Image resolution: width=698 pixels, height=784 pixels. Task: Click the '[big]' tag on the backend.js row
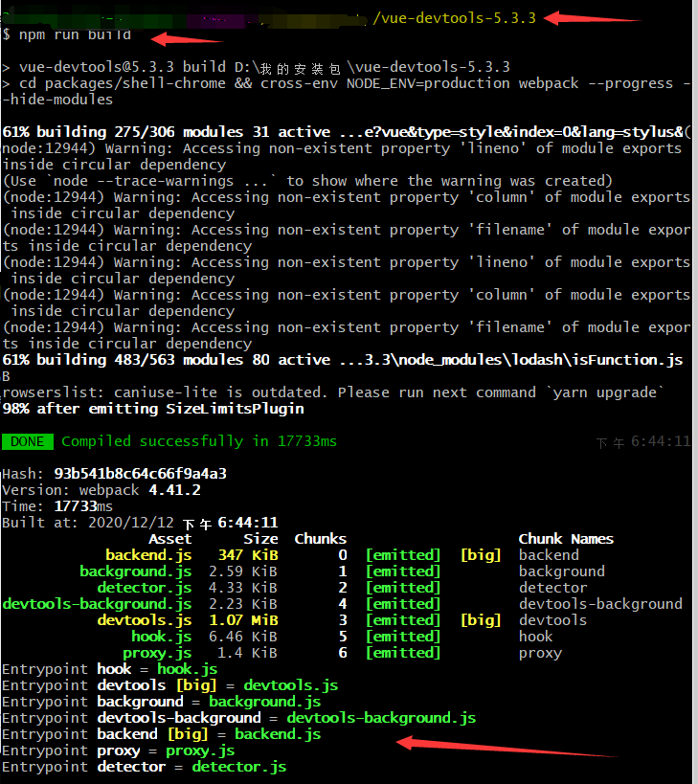point(481,555)
